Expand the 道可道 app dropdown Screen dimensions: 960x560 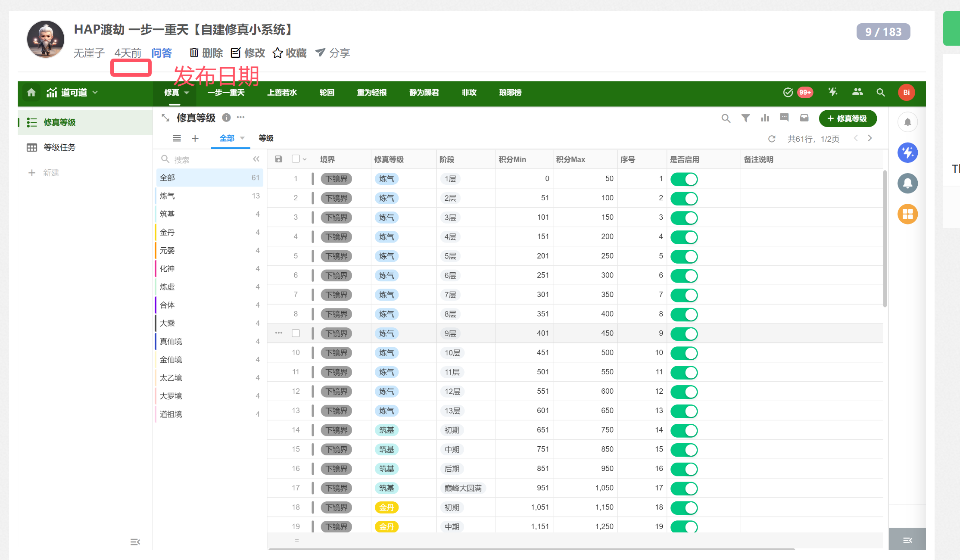tap(95, 92)
